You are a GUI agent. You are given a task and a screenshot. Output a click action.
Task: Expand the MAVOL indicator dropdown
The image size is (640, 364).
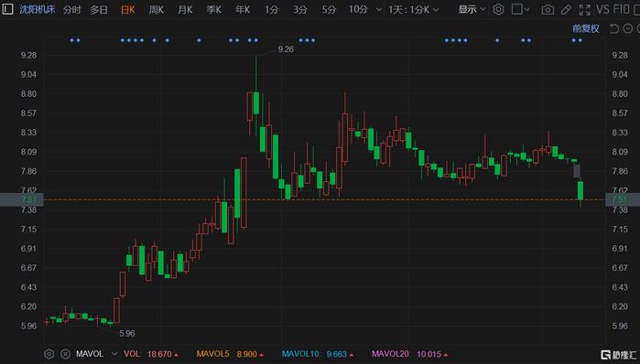114,354
